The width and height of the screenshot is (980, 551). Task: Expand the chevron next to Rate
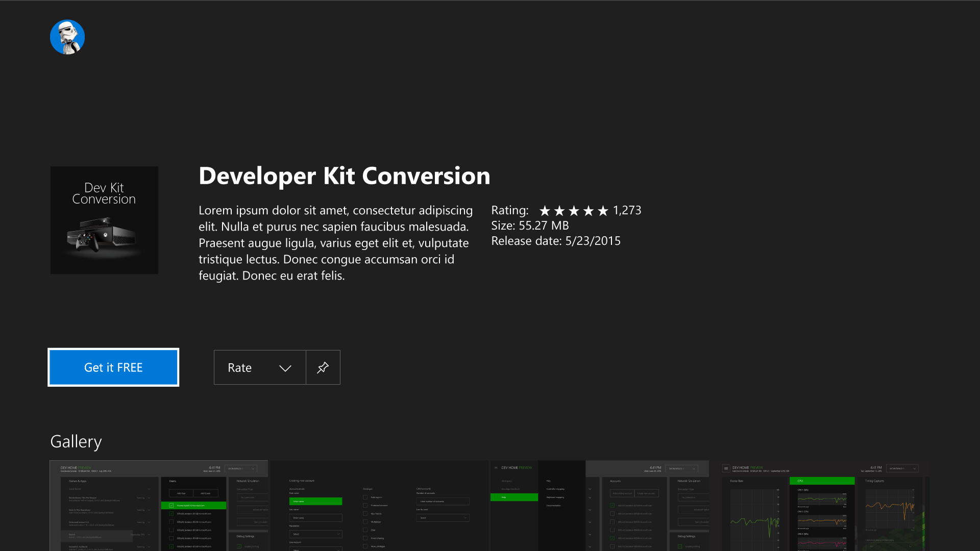(x=285, y=367)
